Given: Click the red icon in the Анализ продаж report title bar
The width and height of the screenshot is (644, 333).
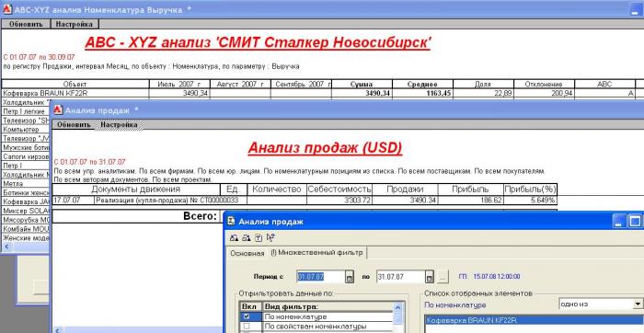Looking at the screenshot, I should [x=58, y=109].
